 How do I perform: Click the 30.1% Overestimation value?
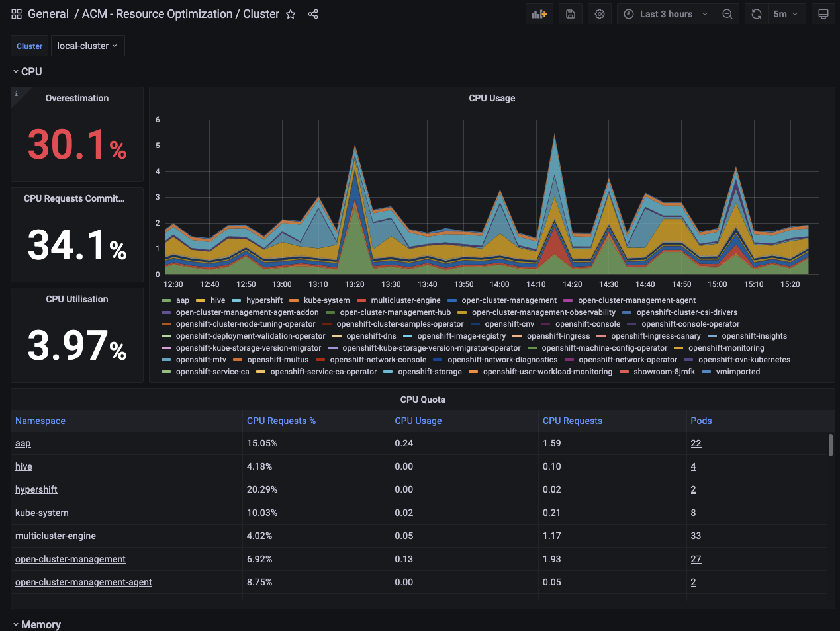pos(77,144)
